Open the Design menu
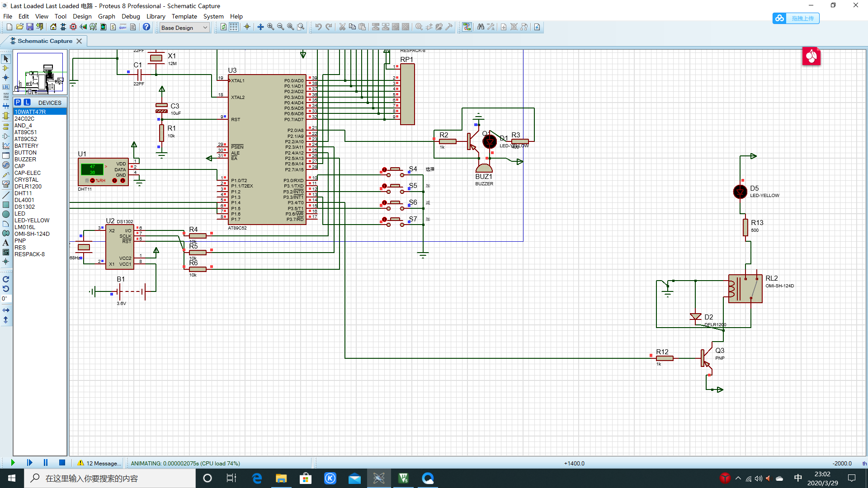 (82, 16)
